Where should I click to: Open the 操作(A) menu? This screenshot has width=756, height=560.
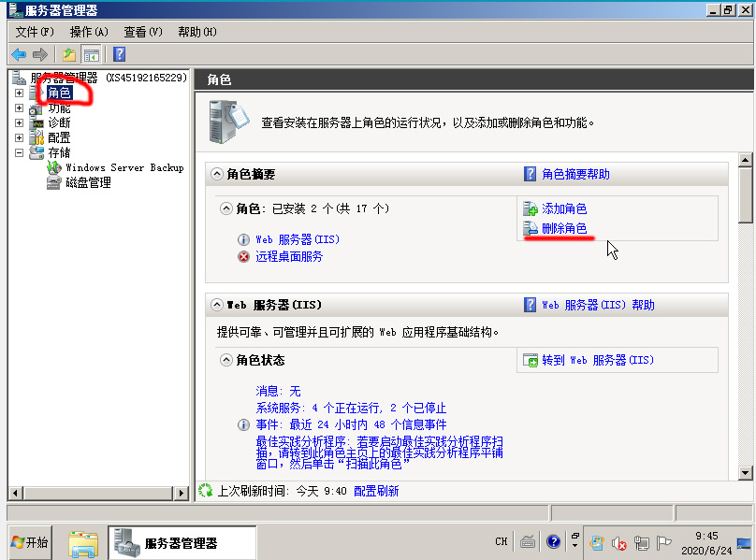click(x=89, y=32)
